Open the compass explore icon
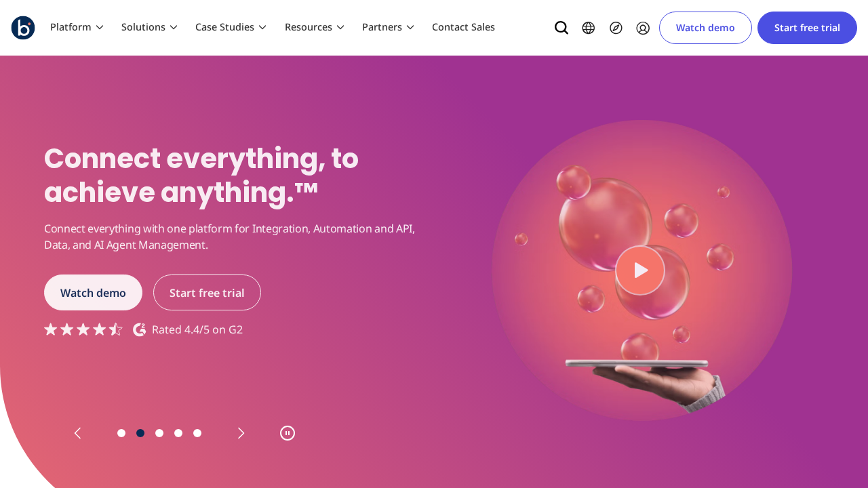 [616, 28]
